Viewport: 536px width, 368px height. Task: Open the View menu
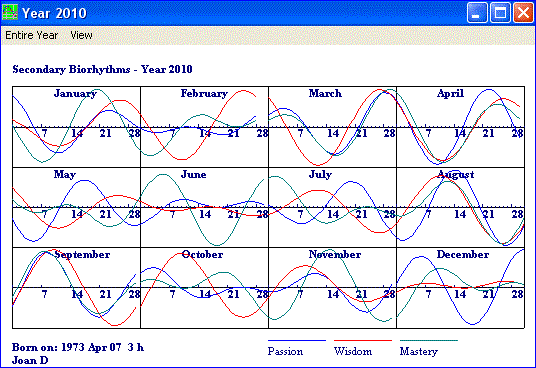click(81, 35)
